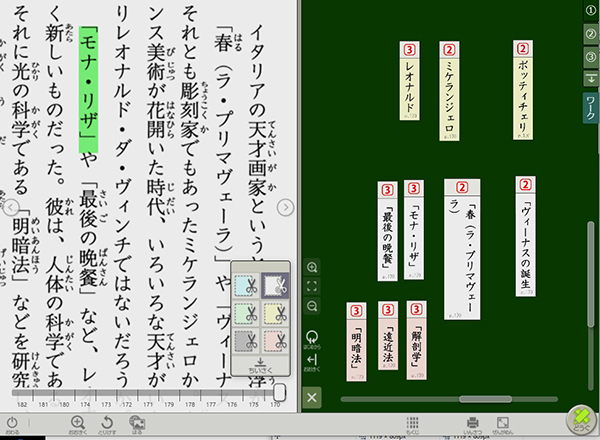Click the download arrow tab on right sidebar
Screen dimensions: 600x440
[591, 79]
